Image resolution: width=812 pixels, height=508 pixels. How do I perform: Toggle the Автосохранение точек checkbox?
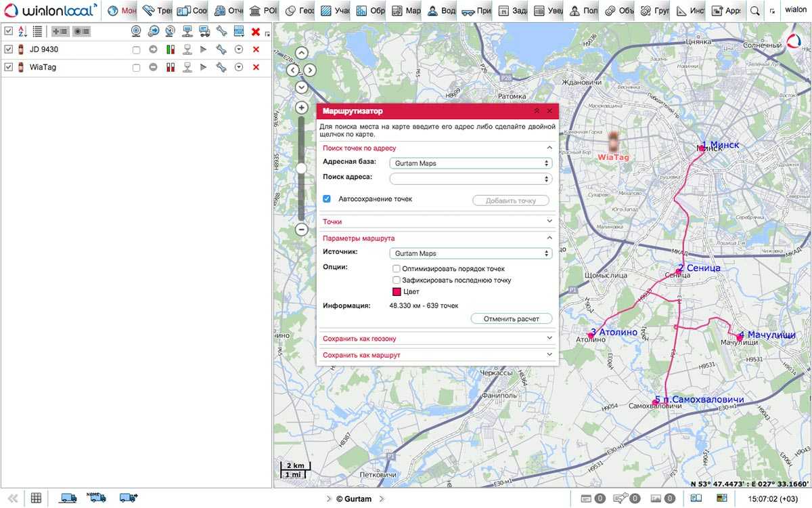pos(327,199)
